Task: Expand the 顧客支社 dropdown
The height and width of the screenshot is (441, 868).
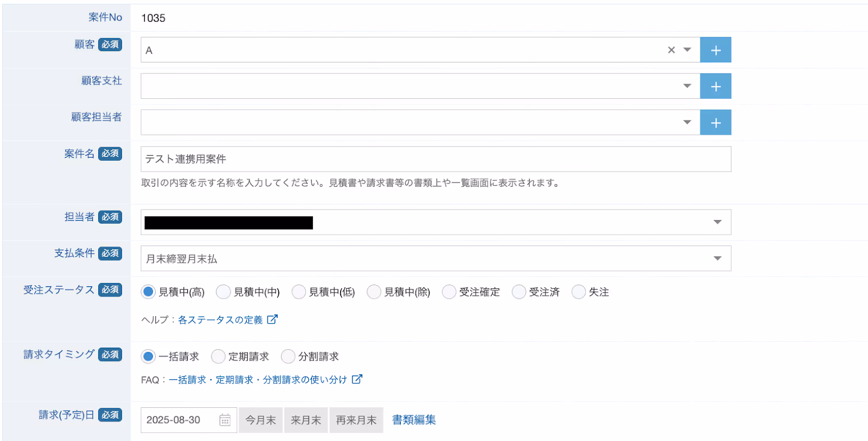Action: [x=687, y=86]
